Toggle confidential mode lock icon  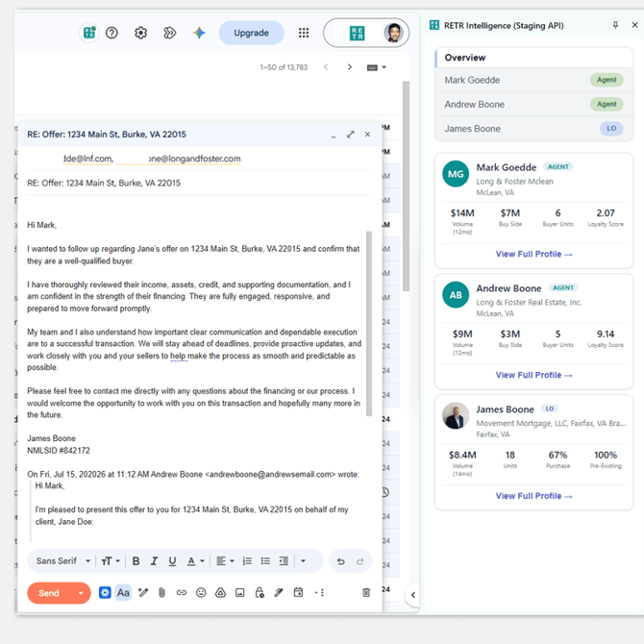coord(260,593)
